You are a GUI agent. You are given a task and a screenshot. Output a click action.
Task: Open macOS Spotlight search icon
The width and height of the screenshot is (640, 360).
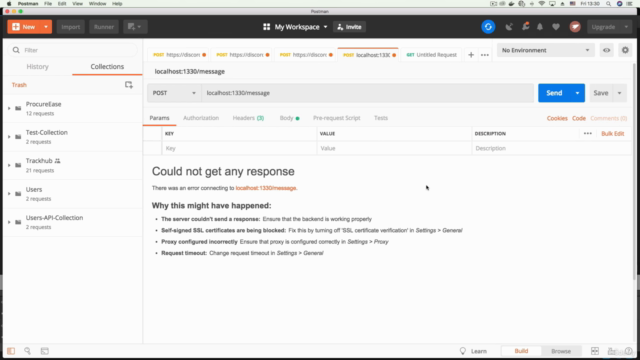[x=608, y=4]
